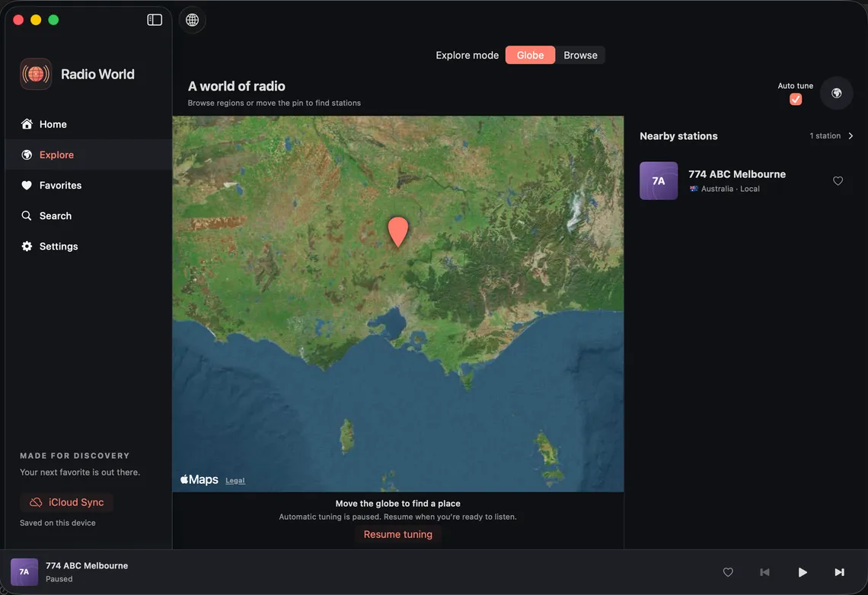
Task: Click the orange map pin
Action: coord(398,232)
